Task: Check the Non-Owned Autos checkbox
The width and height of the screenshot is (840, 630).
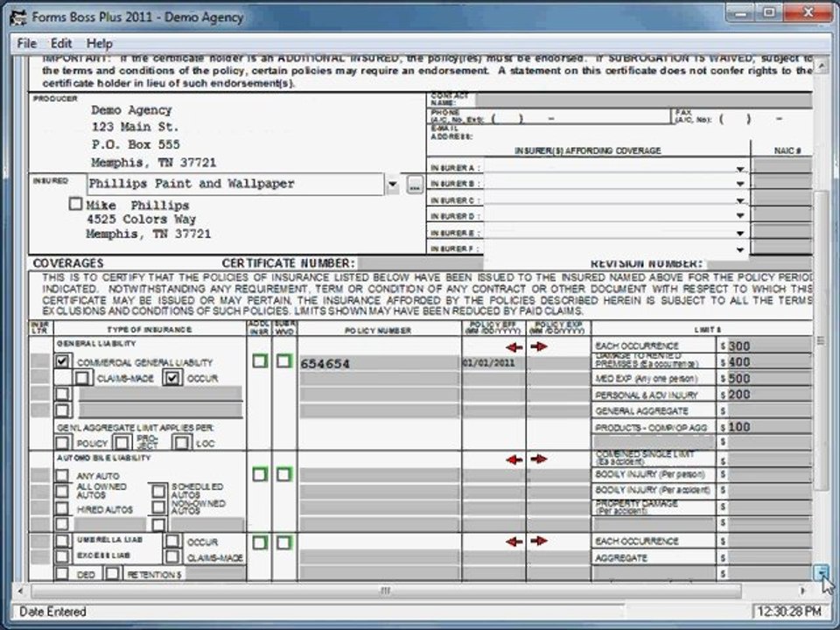Action: pos(158,507)
